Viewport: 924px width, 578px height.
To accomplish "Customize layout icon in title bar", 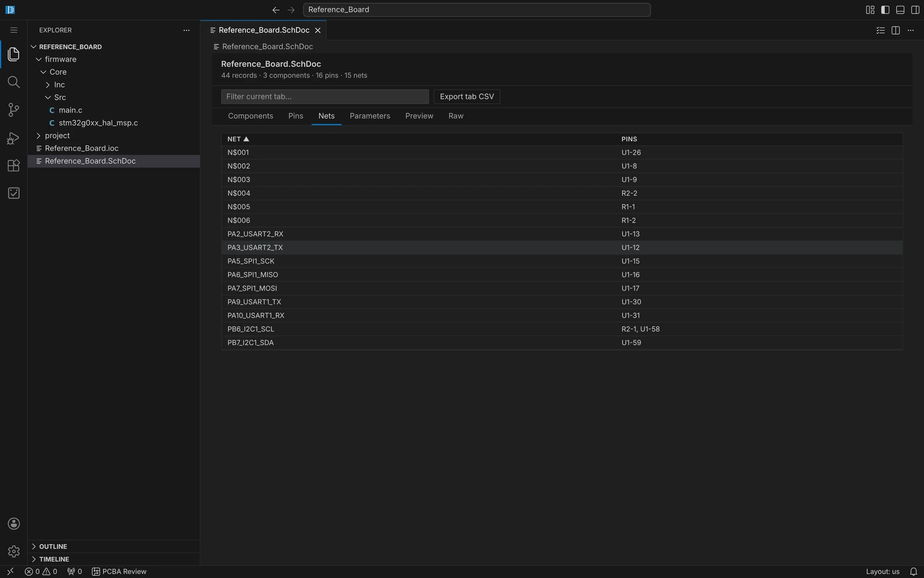I will (x=870, y=10).
